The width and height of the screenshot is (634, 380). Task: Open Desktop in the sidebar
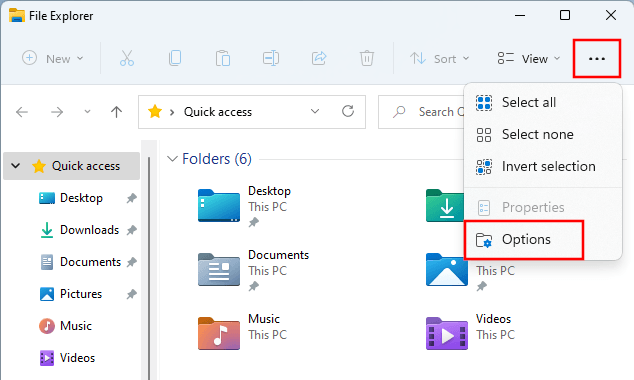pos(81,198)
